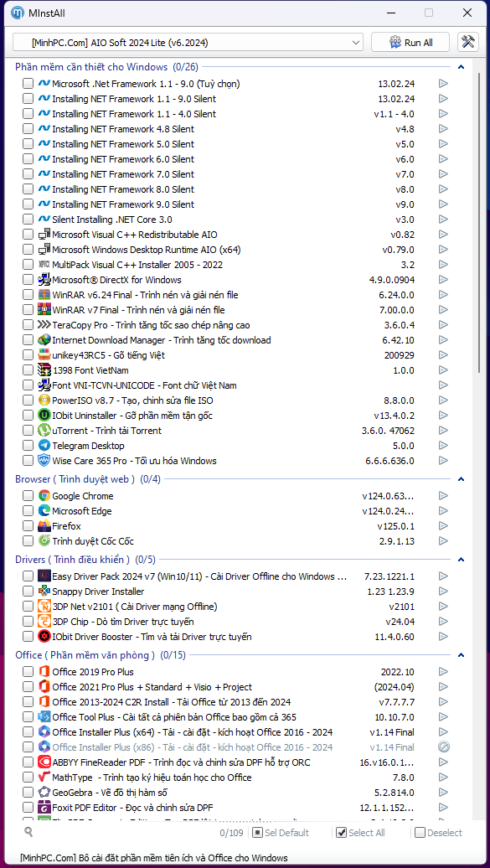Click the 0/109 selected counter
Screen dimensions: 490x868
(231, 833)
